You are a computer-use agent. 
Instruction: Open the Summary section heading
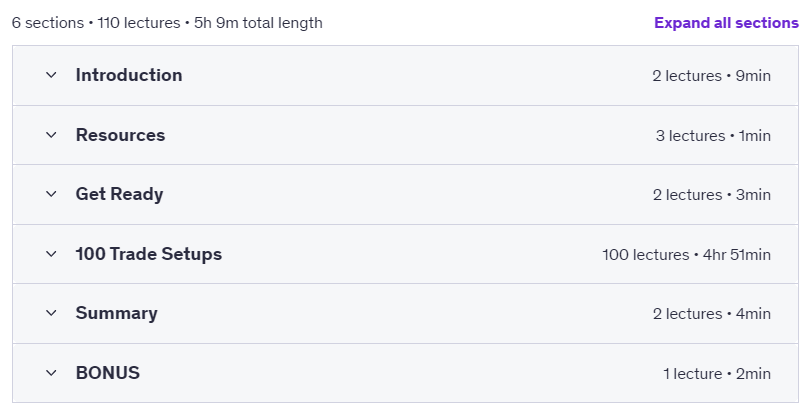[x=116, y=313]
